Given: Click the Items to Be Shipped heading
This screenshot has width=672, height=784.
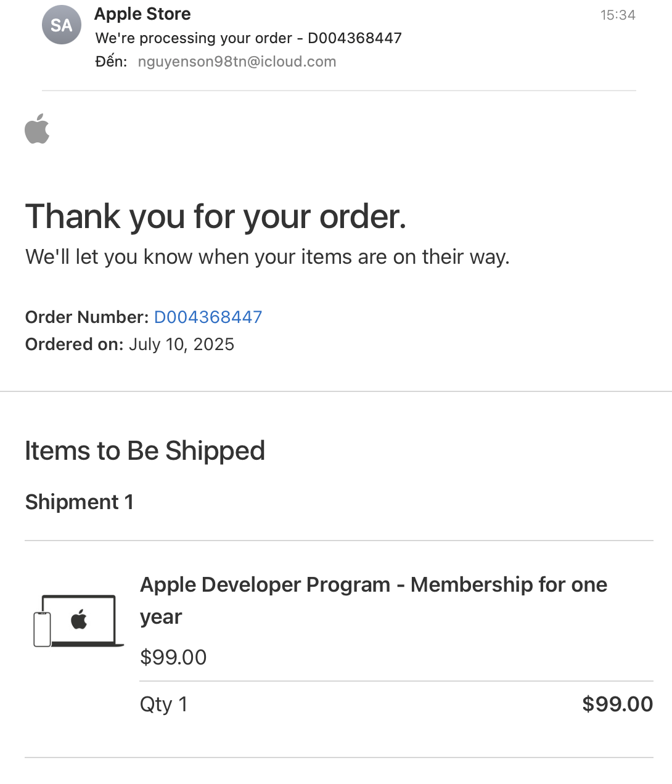Looking at the screenshot, I should (145, 451).
